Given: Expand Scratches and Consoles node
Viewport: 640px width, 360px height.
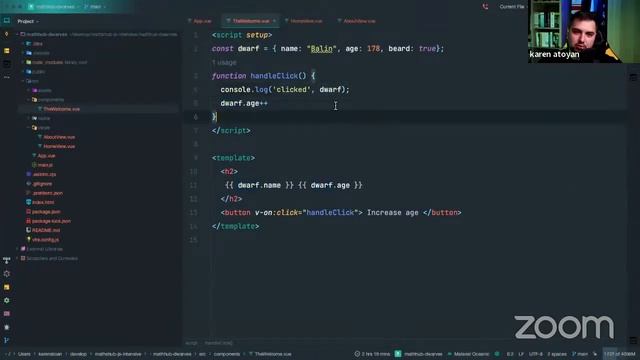Looking at the screenshot, I should pos(18,258).
